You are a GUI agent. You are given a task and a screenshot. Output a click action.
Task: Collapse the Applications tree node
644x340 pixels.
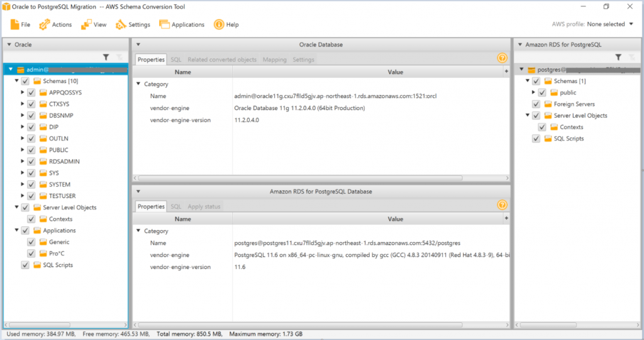click(x=16, y=231)
